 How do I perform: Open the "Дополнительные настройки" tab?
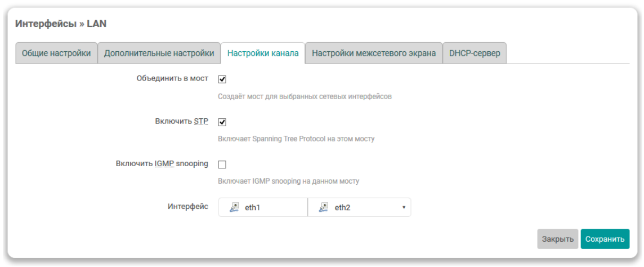[159, 54]
